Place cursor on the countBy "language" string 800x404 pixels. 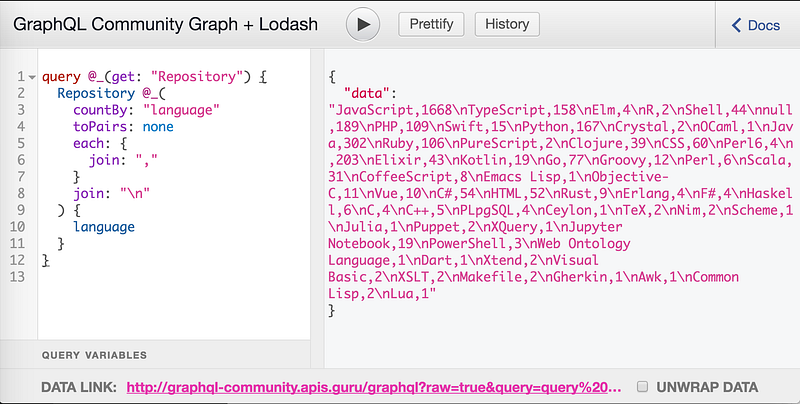(x=181, y=109)
